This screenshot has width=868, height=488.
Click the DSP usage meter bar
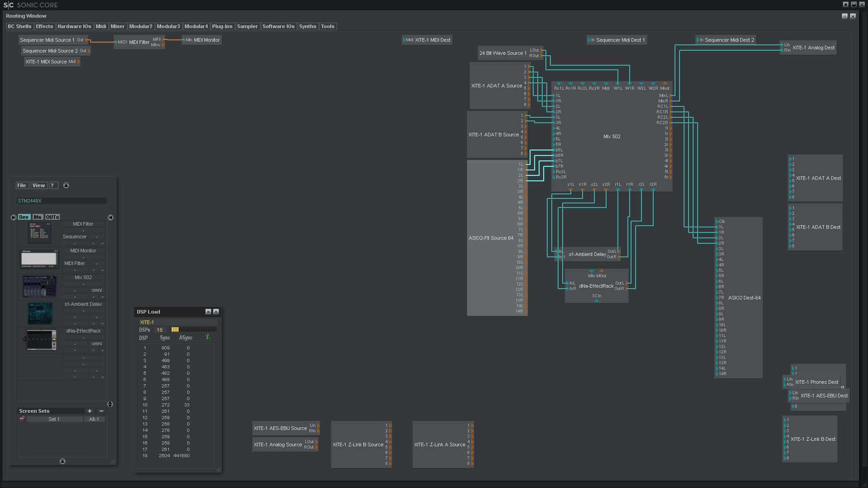point(194,329)
